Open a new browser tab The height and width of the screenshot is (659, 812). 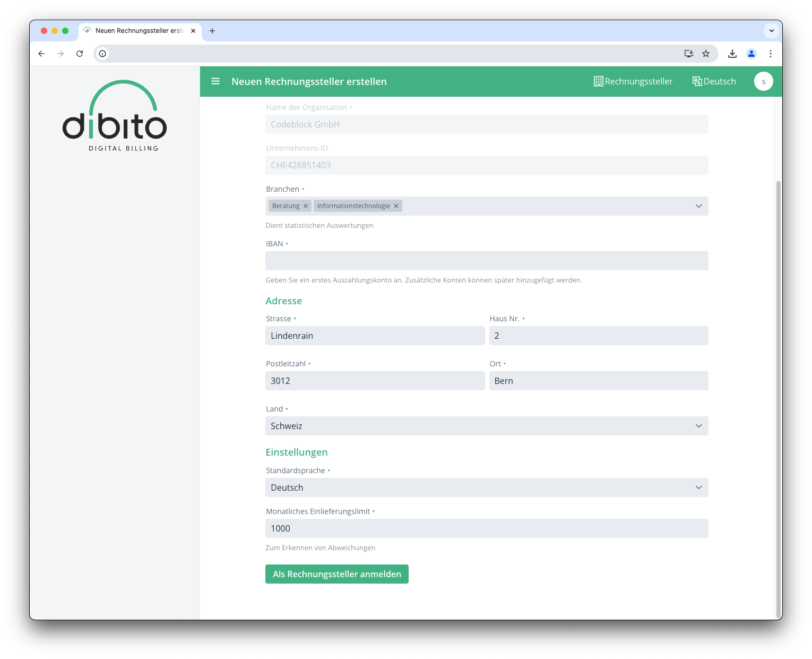[212, 31]
